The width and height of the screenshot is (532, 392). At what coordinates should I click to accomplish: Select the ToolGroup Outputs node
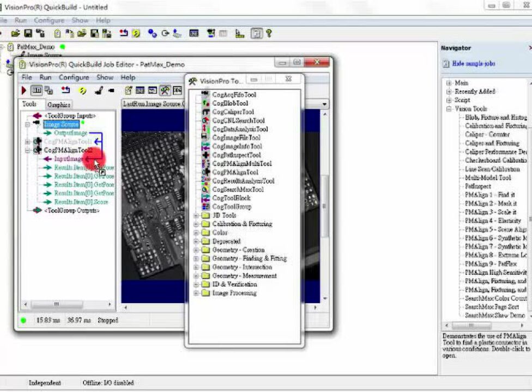pos(72,210)
